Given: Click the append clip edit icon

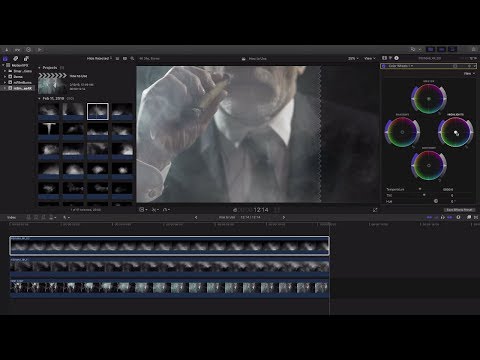Looking at the screenshot, I should 44,217.
